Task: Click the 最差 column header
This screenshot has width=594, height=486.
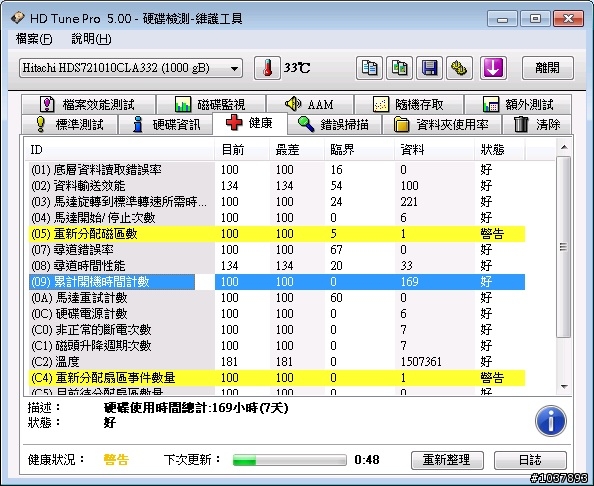Action: (297, 150)
